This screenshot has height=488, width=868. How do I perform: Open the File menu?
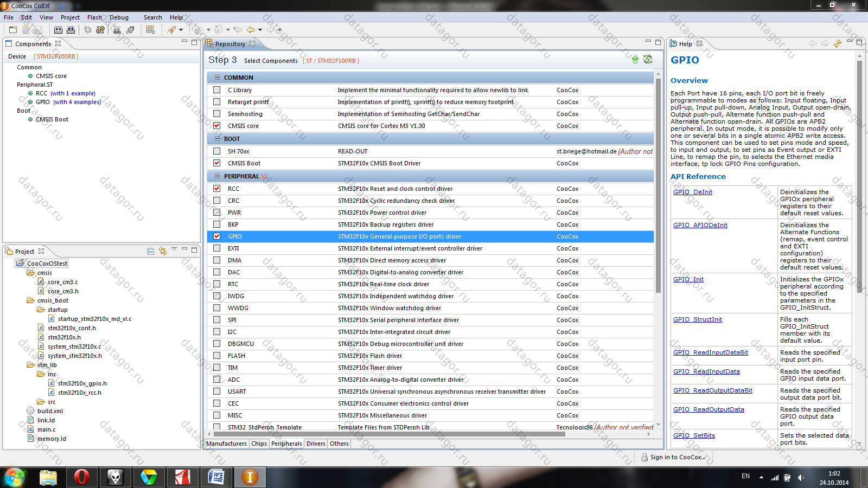coord(9,17)
